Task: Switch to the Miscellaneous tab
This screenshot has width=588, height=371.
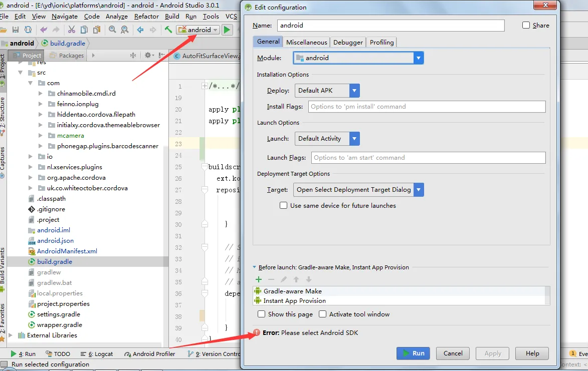Action: pos(306,42)
